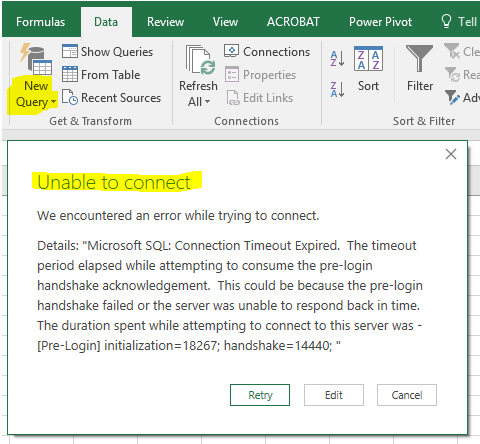480x444 pixels.
Task: Sort A to Z ascending
Action: [337, 59]
